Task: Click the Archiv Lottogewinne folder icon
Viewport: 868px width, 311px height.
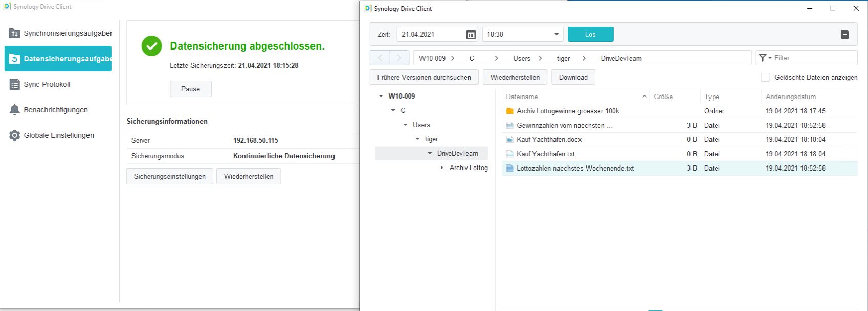Action: [x=509, y=111]
